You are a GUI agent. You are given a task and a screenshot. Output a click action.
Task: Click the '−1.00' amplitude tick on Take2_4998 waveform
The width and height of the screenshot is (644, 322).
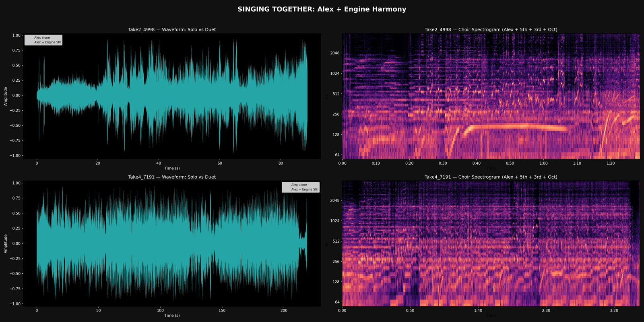15,156
